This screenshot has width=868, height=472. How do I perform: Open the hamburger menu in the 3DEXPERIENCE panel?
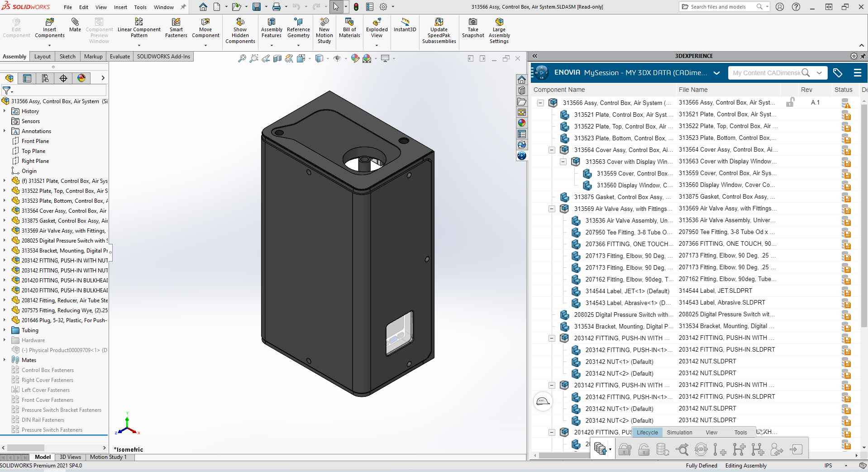(x=858, y=73)
